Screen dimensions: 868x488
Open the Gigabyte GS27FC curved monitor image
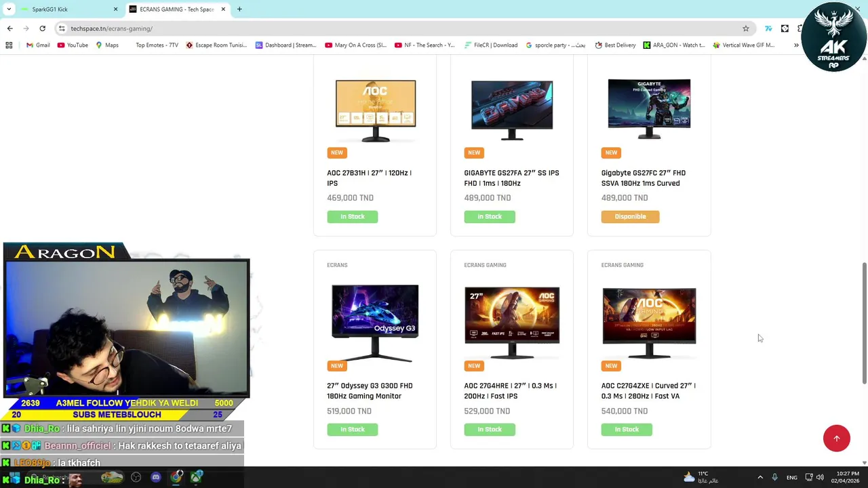[x=649, y=108]
